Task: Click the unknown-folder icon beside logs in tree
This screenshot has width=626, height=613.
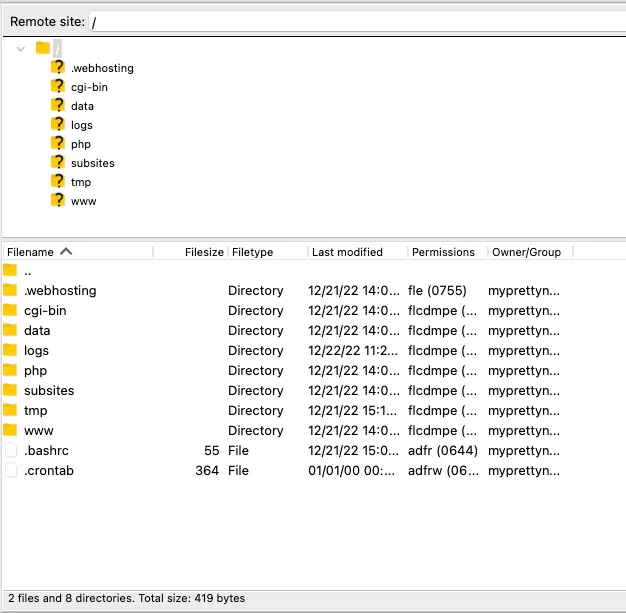Action: (58, 125)
